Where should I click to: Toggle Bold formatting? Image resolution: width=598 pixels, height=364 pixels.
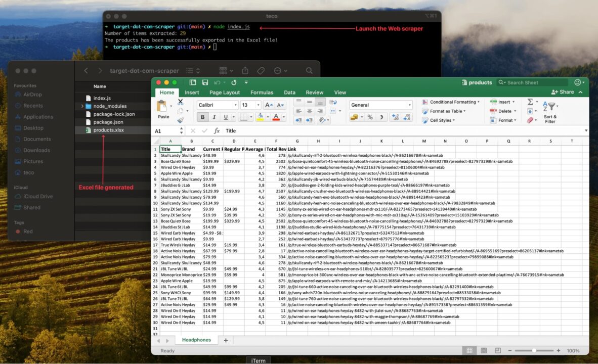pos(202,117)
